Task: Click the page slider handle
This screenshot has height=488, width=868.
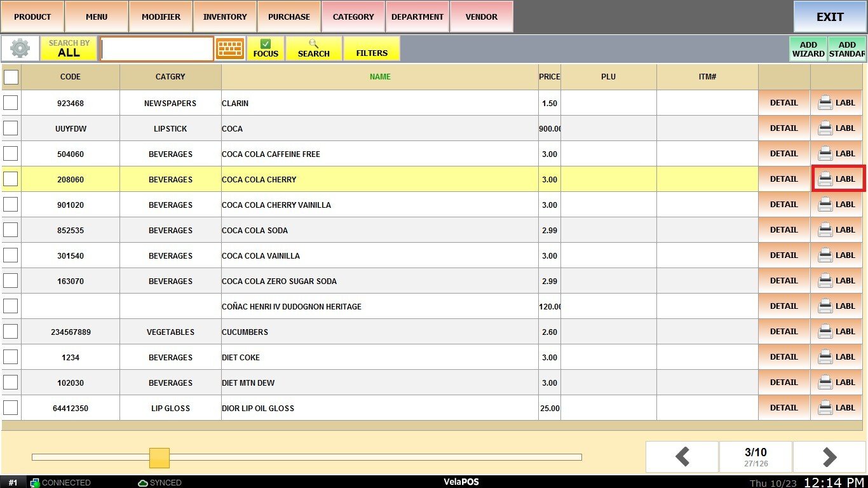Action: pyautogui.click(x=159, y=457)
